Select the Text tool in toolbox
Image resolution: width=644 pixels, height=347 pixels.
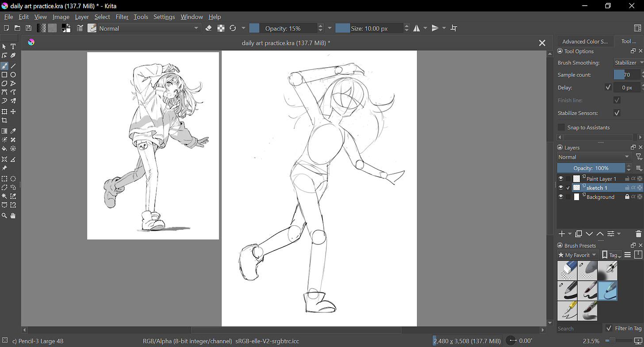click(13, 46)
